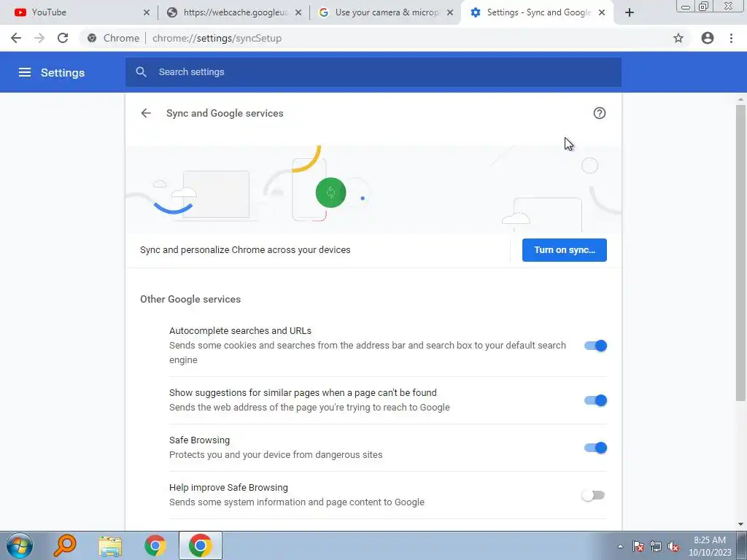
Task: Open the Chrome three-dot menu
Action: tap(731, 38)
